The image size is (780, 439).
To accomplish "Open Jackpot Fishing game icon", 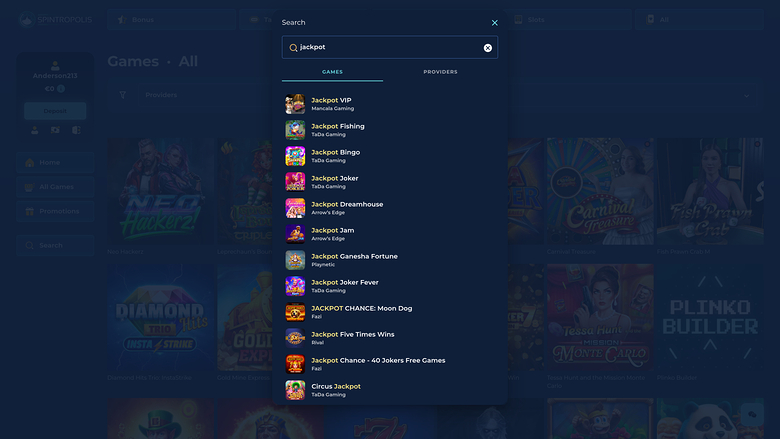I will click(295, 130).
